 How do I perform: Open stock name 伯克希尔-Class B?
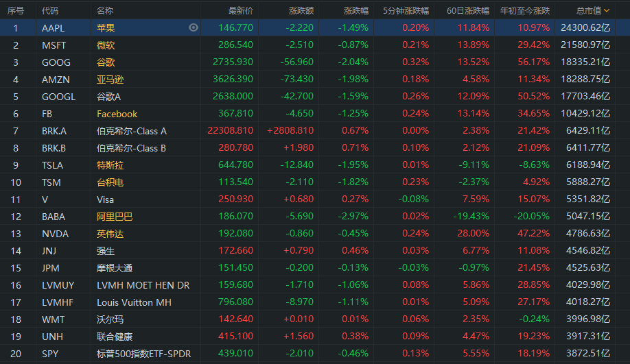tap(131, 148)
